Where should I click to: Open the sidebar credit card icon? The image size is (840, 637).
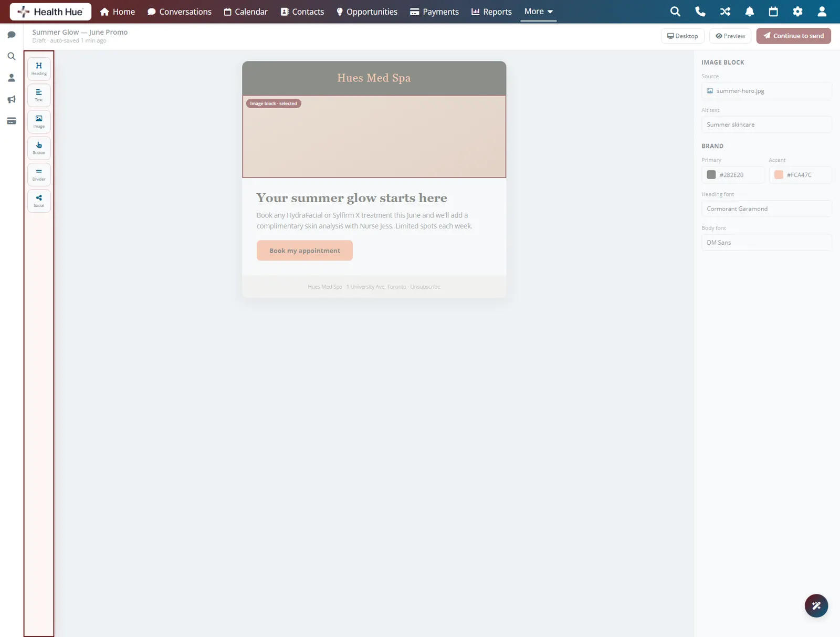pyautogui.click(x=12, y=121)
